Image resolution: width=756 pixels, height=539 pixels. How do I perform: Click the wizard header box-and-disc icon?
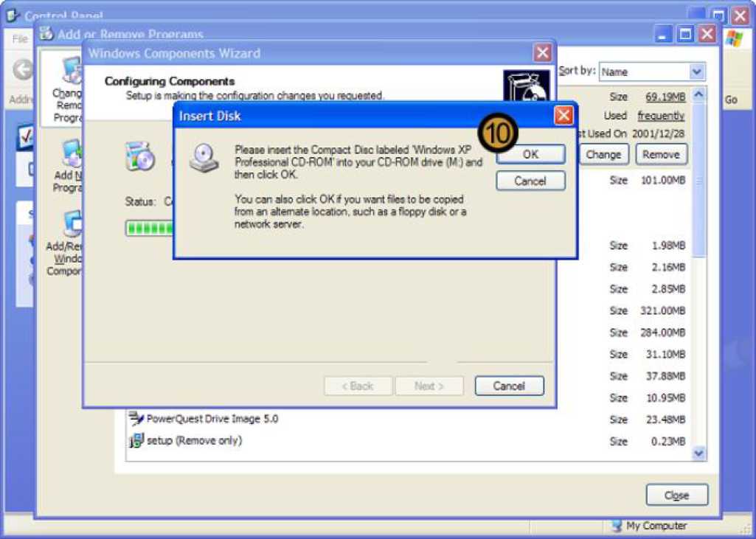527,86
